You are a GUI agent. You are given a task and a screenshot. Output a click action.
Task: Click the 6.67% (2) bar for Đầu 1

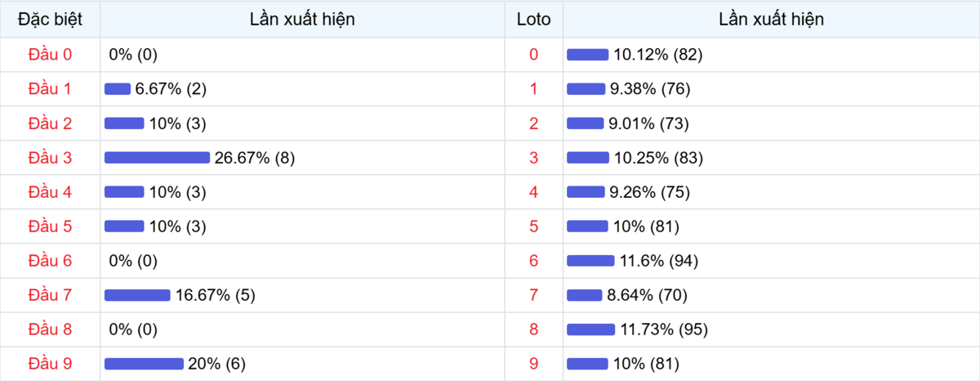pos(118,89)
